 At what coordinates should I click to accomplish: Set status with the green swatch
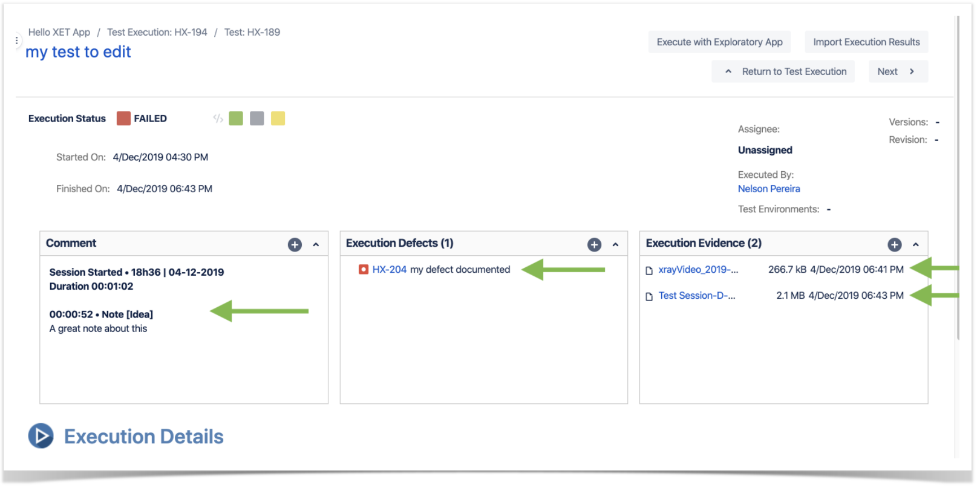click(236, 119)
